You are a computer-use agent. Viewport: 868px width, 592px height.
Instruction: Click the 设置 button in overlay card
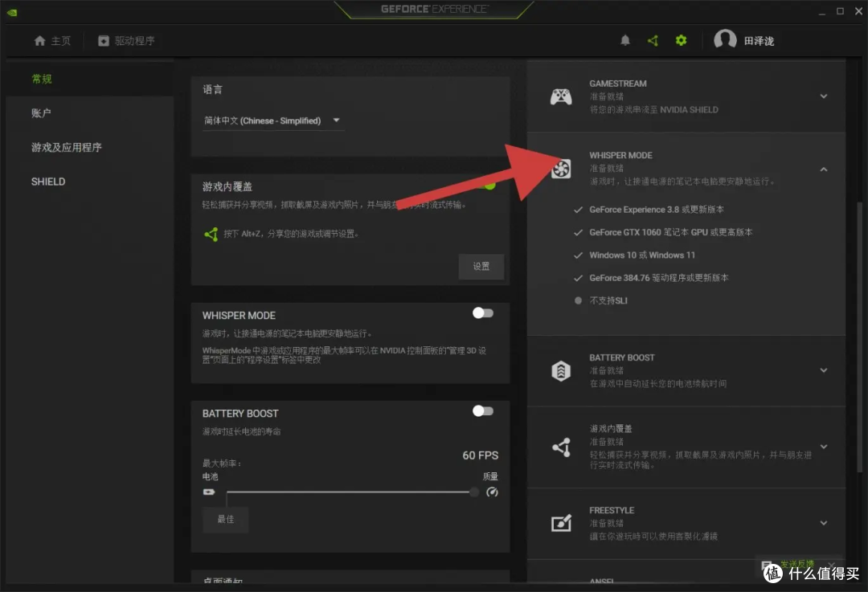coord(481,267)
